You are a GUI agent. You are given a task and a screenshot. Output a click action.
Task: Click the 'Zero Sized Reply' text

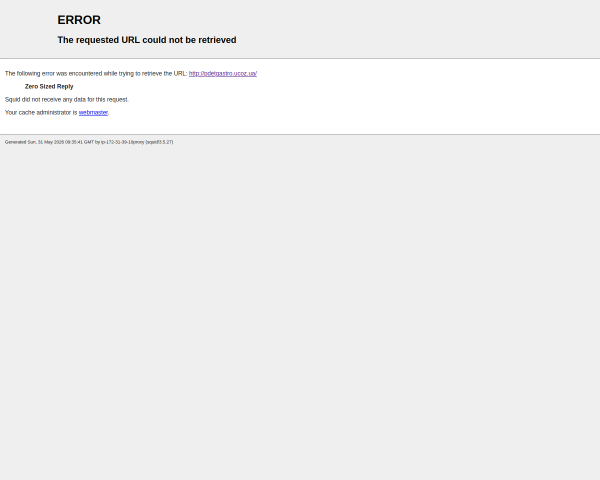[49, 87]
